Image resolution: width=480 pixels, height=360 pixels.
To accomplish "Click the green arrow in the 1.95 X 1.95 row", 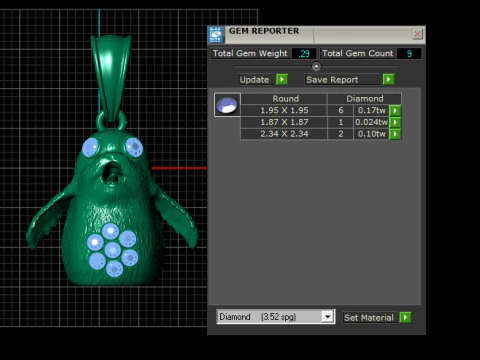I will click(395, 110).
